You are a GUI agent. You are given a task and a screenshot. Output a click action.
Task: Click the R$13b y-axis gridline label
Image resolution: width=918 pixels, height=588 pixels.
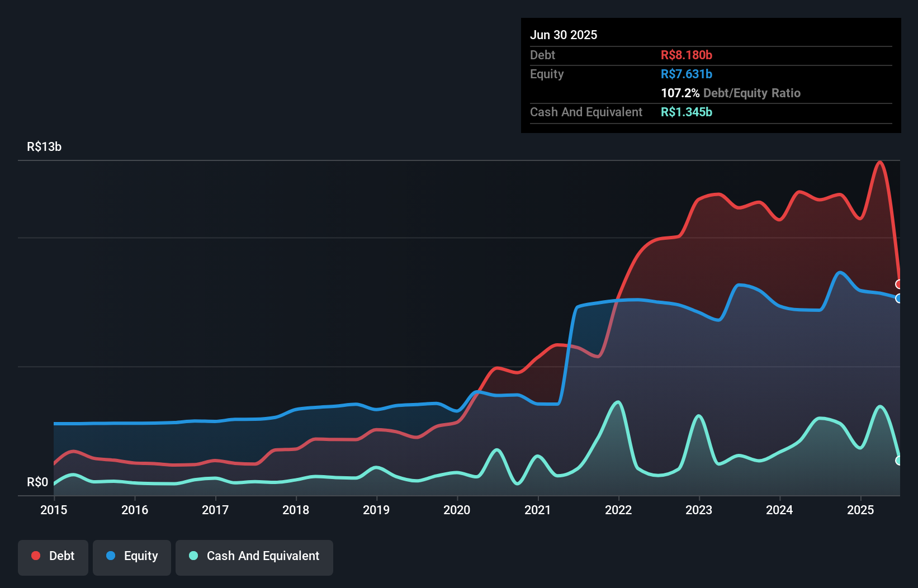pyautogui.click(x=44, y=146)
